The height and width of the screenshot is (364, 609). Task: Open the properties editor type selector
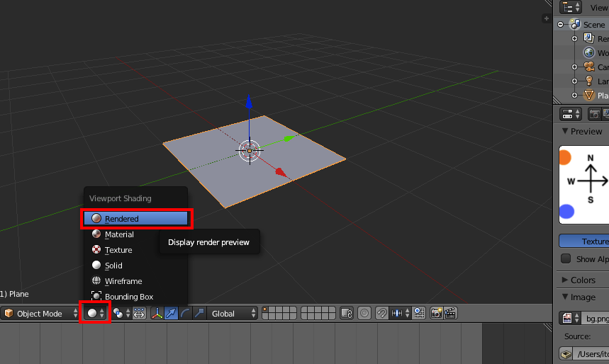tap(571, 114)
